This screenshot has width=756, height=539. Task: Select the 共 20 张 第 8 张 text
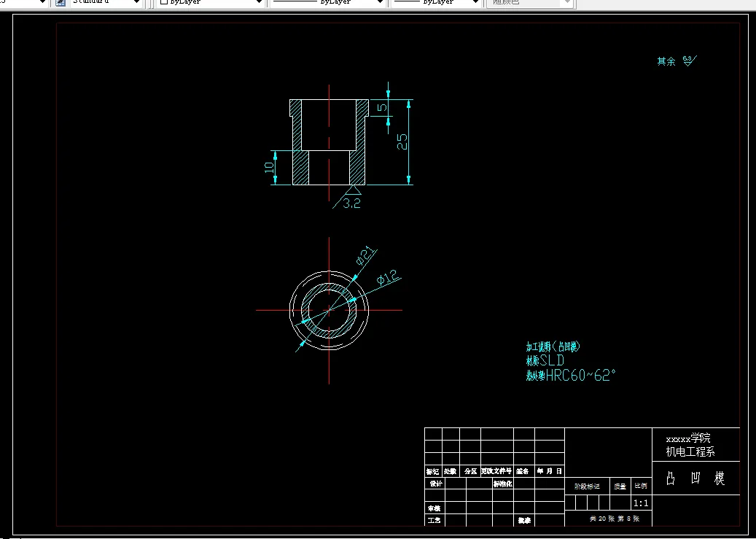coord(615,519)
